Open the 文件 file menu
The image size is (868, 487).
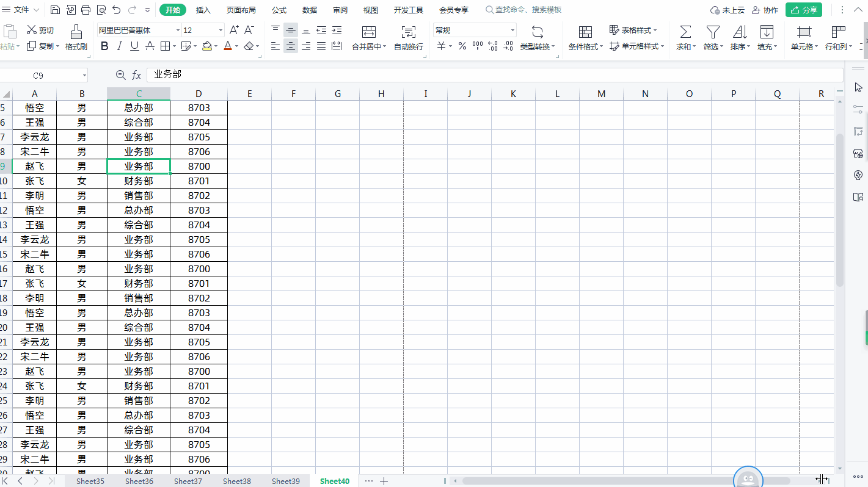[x=21, y=10]
